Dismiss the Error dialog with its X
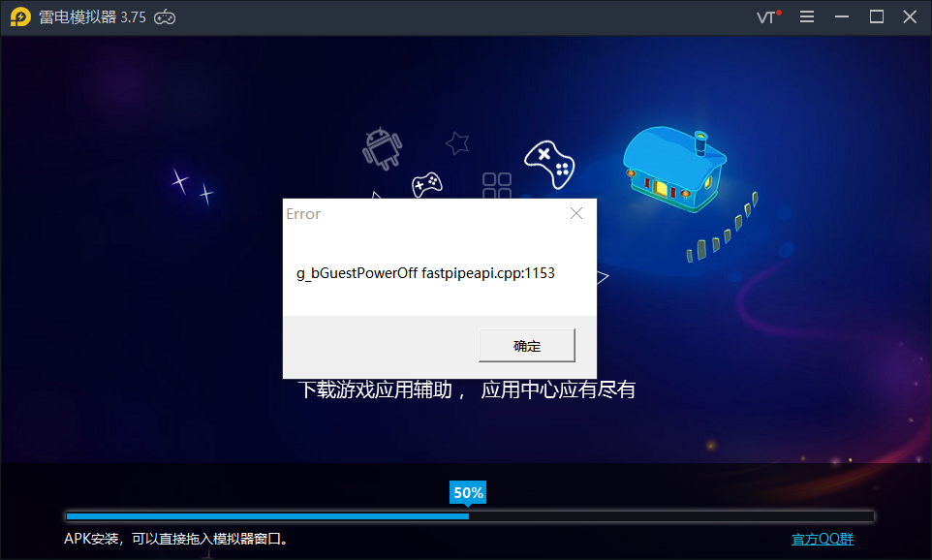 click(575, 213)
